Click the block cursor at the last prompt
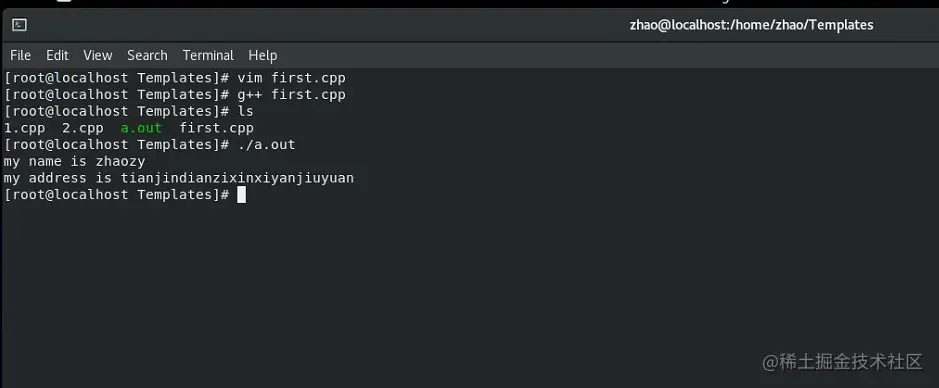Image resolution: width=939 pixels, height=388 pixels. pyautogui.click(x=241, y=195)
